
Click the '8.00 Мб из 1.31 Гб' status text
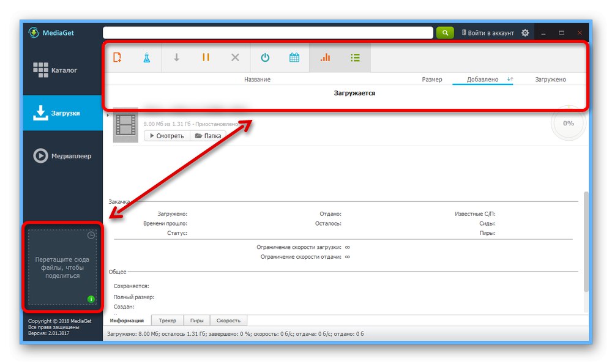click(x=190, y=124)
